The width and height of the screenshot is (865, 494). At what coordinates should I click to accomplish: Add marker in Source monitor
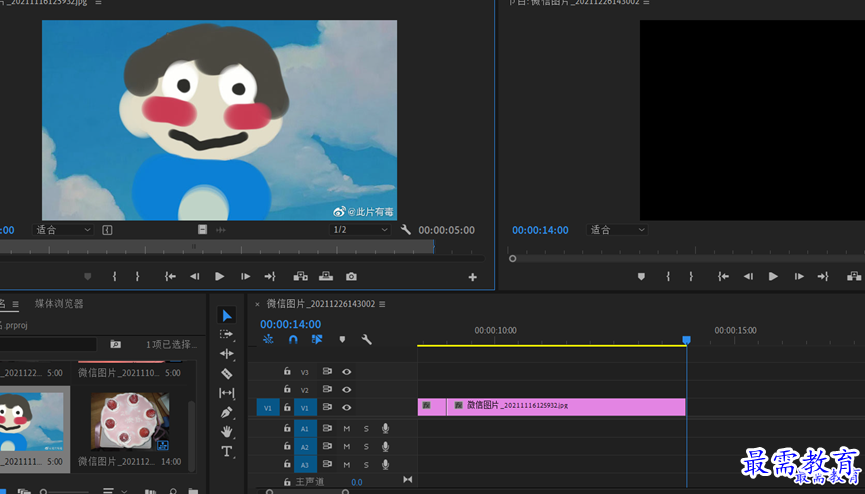[x=88, y=277]
